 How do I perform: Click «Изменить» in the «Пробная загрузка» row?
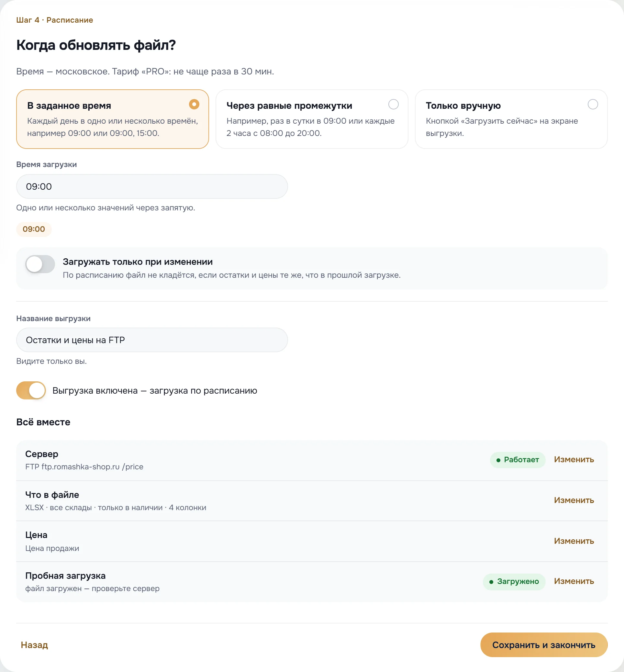coord(574,581)
